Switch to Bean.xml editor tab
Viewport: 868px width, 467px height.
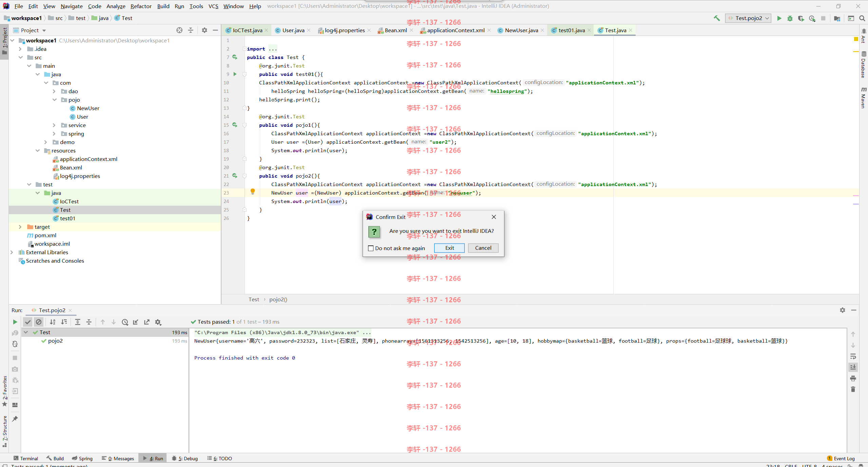coord(396,30)
